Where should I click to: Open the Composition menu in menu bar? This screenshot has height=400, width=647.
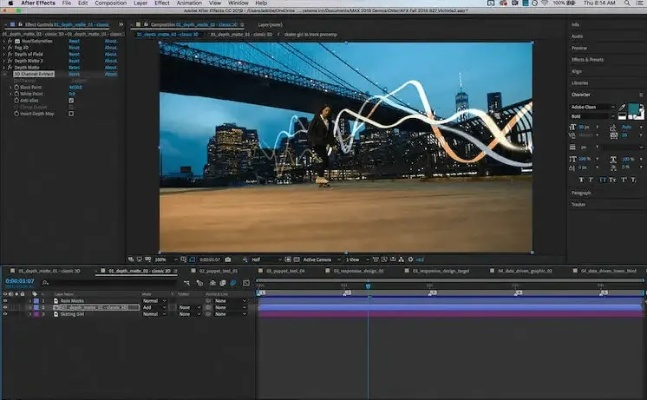tap(109, 4)
